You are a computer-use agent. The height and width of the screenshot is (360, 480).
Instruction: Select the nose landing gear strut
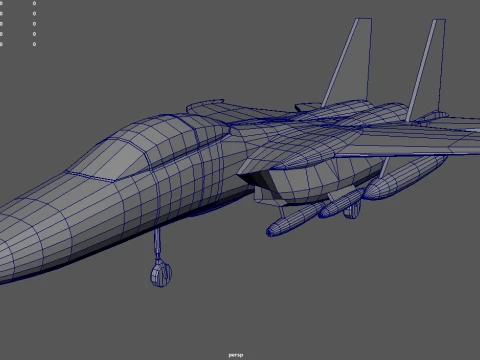point(158,244)
